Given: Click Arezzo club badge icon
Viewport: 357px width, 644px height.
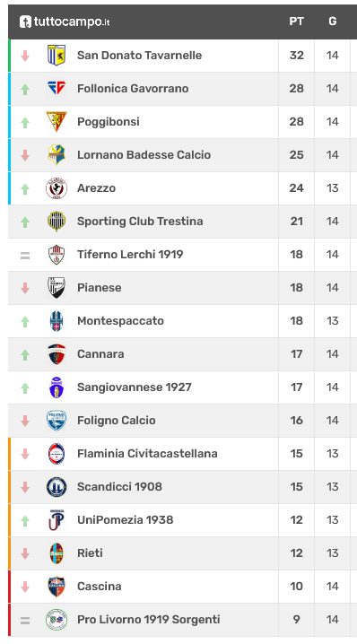Looking at the screenshot, I should 57,188.
